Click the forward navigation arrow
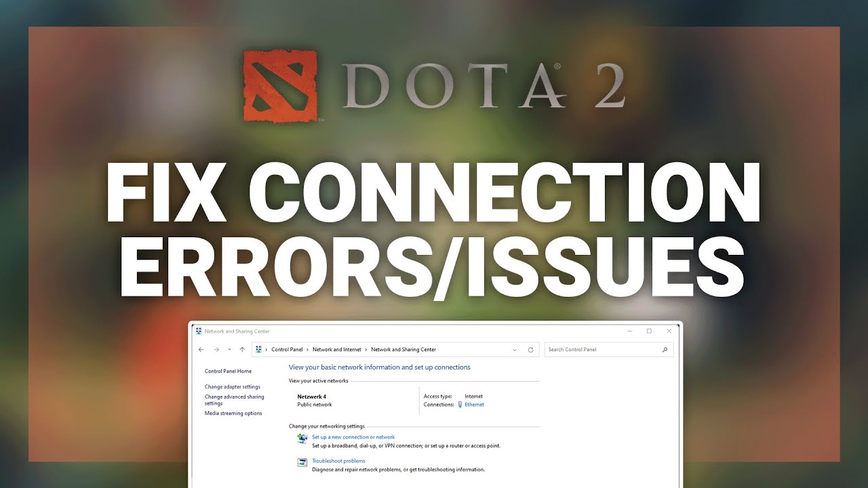Viewport: 868px width, 488px height. (216, 350)
